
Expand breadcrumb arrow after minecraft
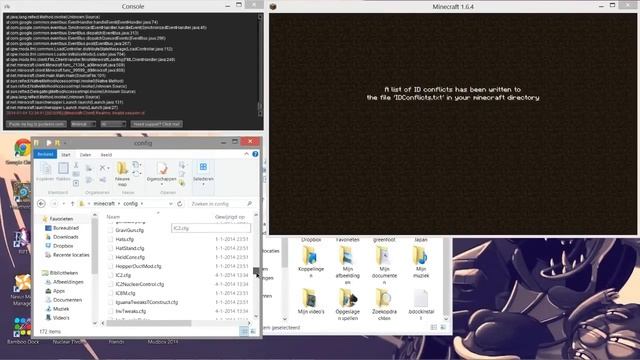pyautogui.click(x=119, y=203)
